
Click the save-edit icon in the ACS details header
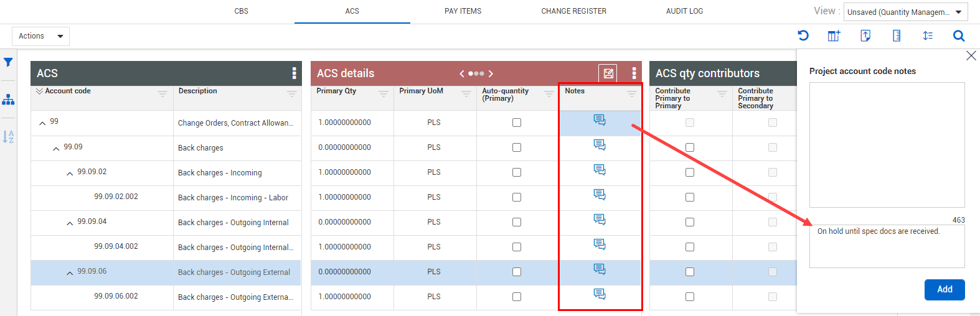coord(608,73)
